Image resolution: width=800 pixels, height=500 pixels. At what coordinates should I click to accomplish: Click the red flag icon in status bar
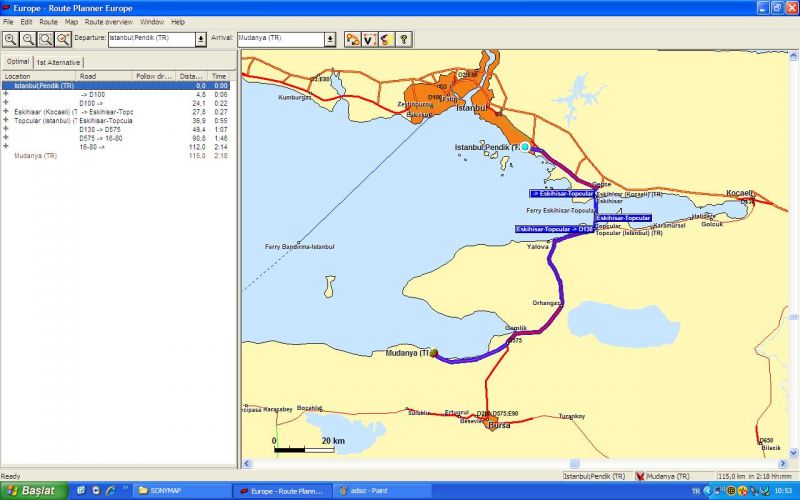pos(640,476)
